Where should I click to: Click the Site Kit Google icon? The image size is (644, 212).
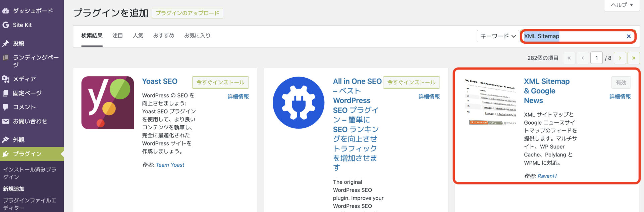coord(5,25)
